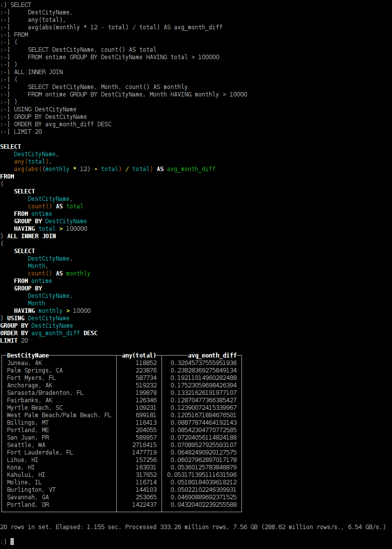The height and width of the screenshot is (549, 392).
Task: Click the Fort Lauderdale, FL row
Action: [x=40, y=453]
